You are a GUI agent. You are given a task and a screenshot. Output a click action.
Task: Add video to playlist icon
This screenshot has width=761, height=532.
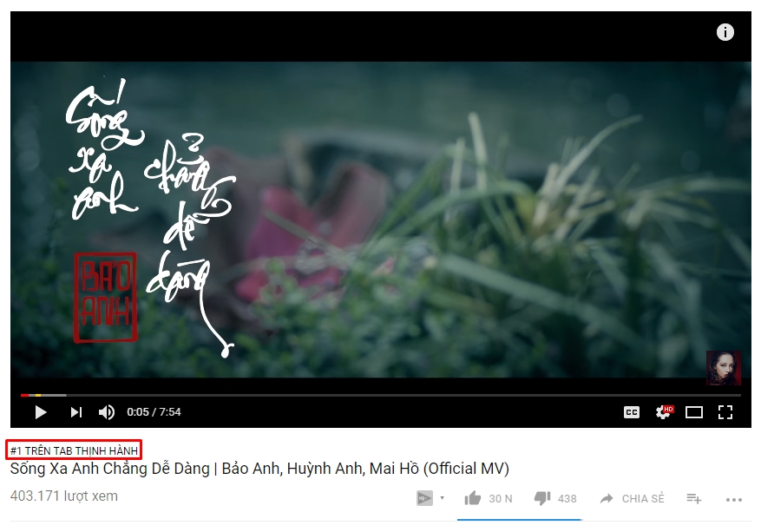tap(693, 498)
